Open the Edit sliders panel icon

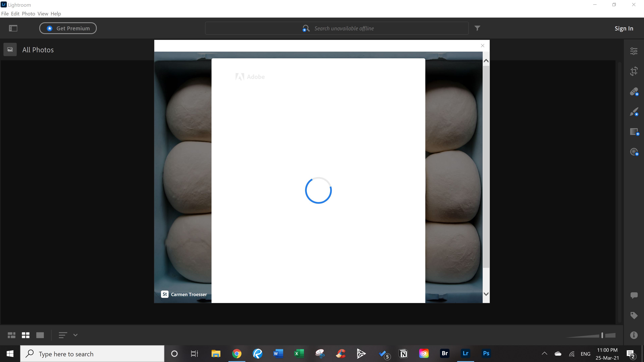coord(633,51)
